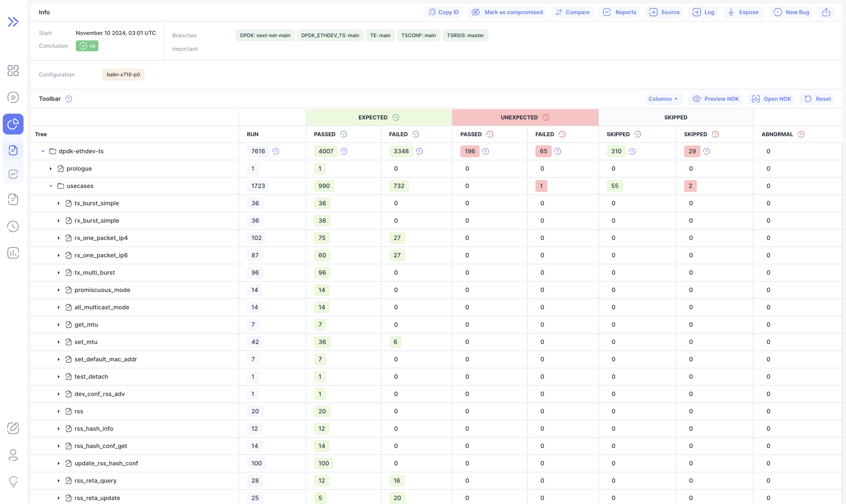Image resolution: width=846 pixels, height=504 pixels.
Task: Collapse the dpdk-ethdev-ts tree node
Action: point(43,152)
